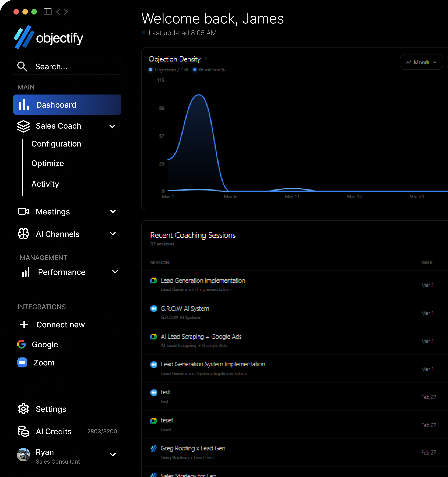Select the Dashboard menu item
This screenshot has width=448, height=477.
(x=67, y=105)
